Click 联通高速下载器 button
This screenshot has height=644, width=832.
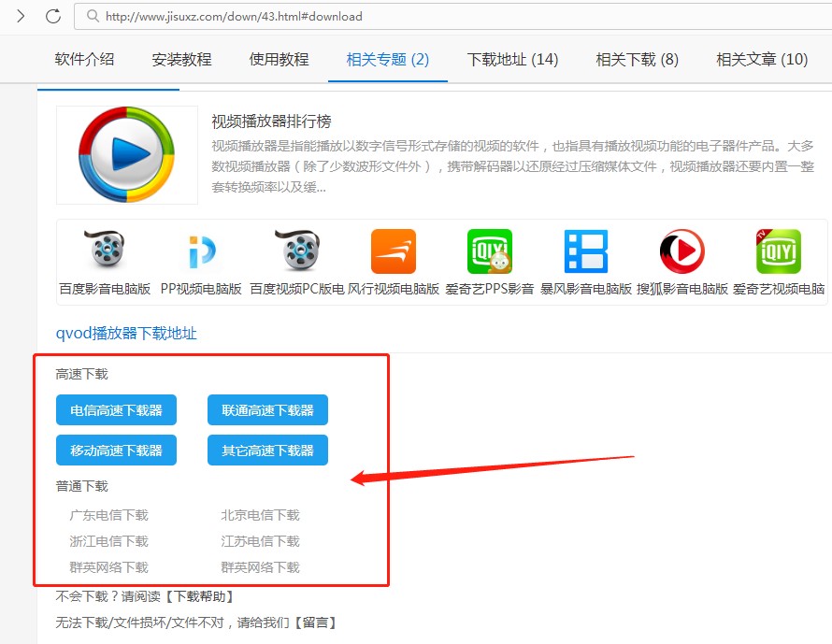(267, 410)
